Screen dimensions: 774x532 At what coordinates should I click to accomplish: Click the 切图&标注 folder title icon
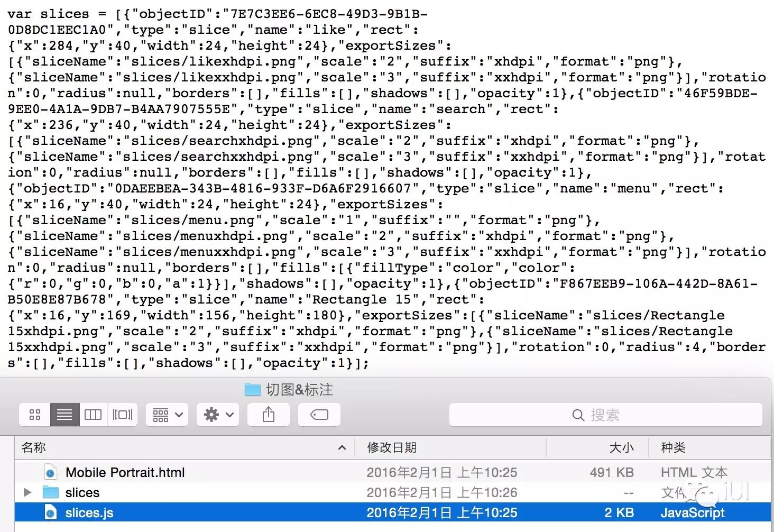pyautogui.click(x=253, y=390)
